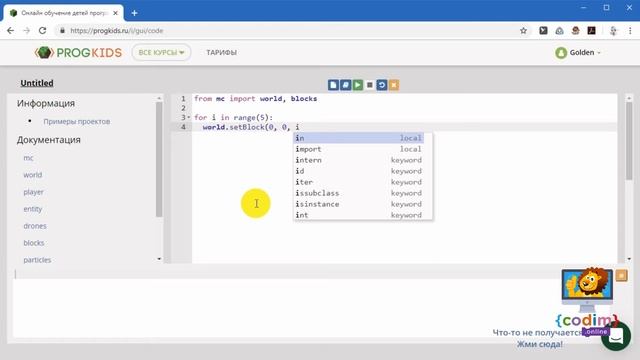The image size is (640, 360).
Task: Choose the 'issubclass' autocomplete suggestion
Action: [x=359, y=193]
